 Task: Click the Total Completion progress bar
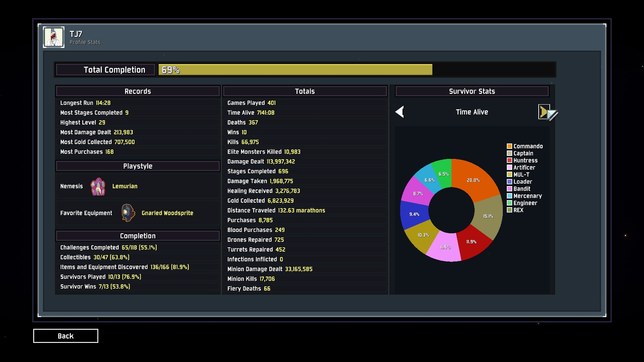(x=356, y=70)
